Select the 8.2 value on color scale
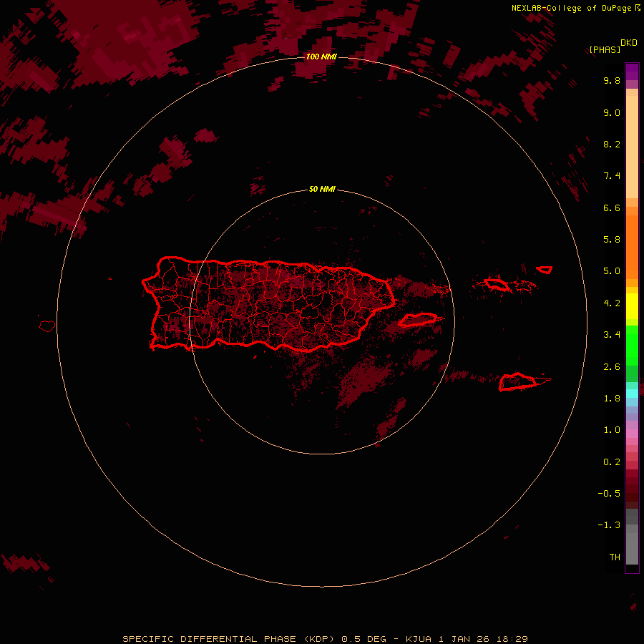 [612, 145]
